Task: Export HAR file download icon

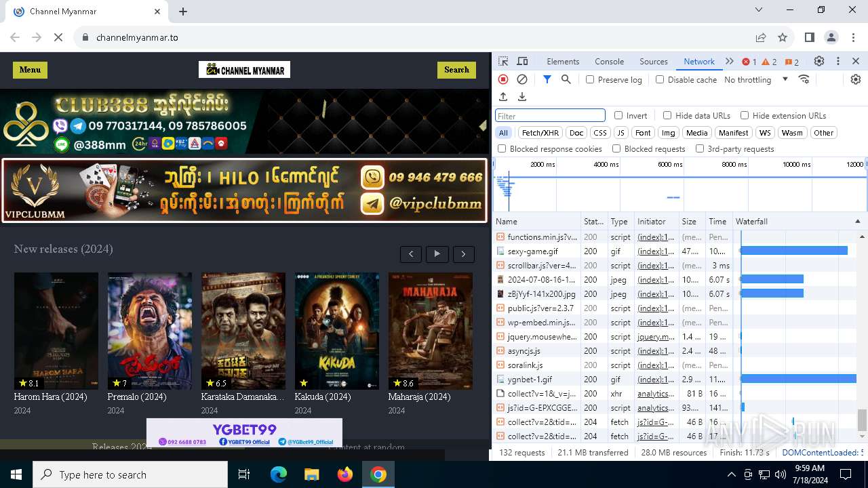Action: [522, 97]
